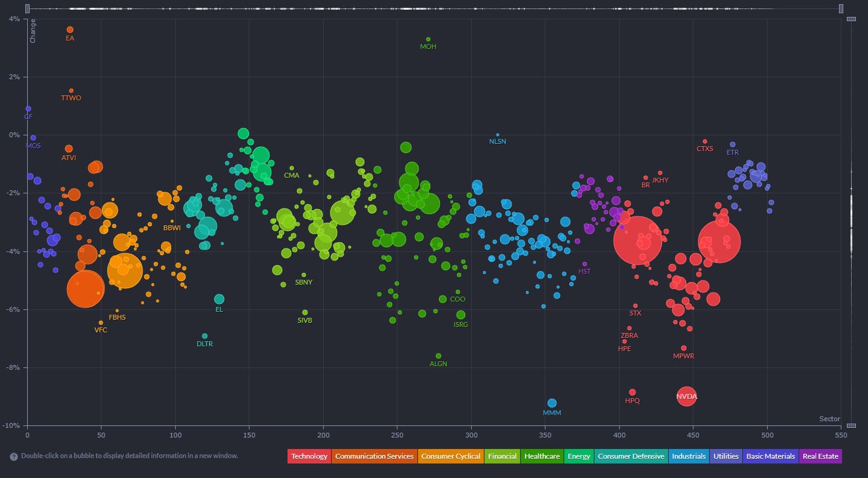Toggle the Consumer Cyclical sector filter
Screen dimensions: 868x478
pyautogui.click(x=451, y=456)
